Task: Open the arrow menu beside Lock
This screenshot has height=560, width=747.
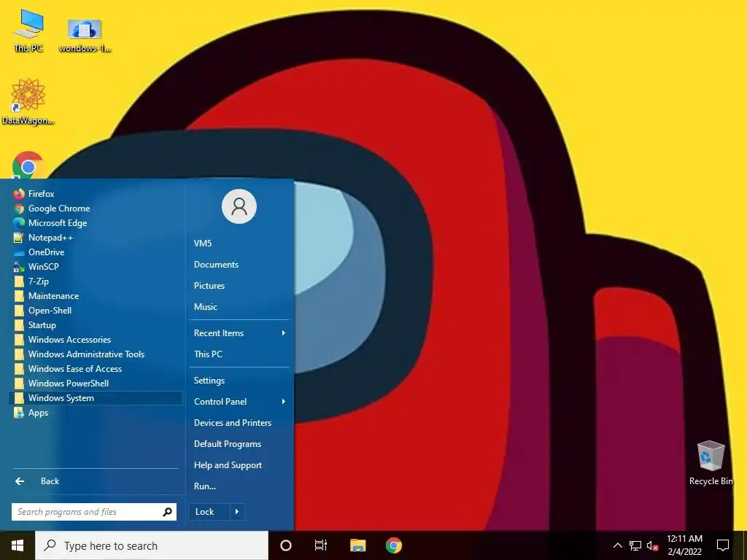Action: 237,512
